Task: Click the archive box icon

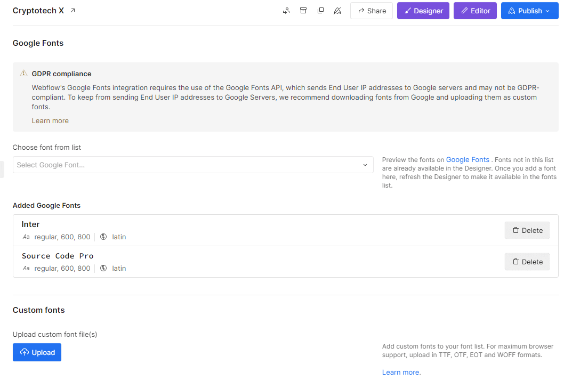Action: tap(303, 11)
